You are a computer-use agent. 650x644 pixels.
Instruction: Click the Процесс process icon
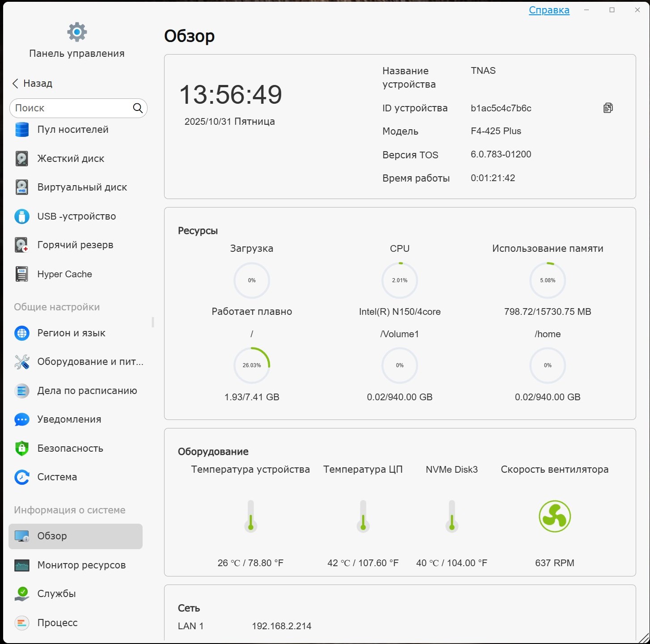tap(22, 623)
